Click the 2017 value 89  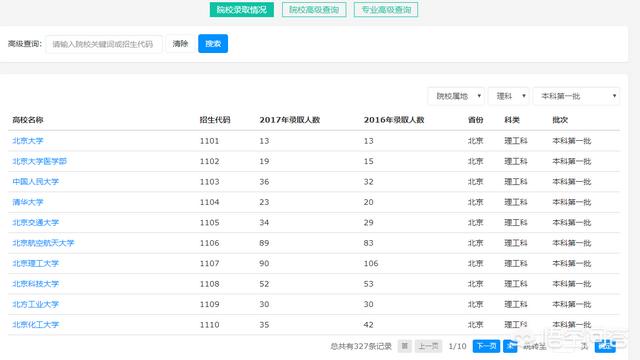264,243
